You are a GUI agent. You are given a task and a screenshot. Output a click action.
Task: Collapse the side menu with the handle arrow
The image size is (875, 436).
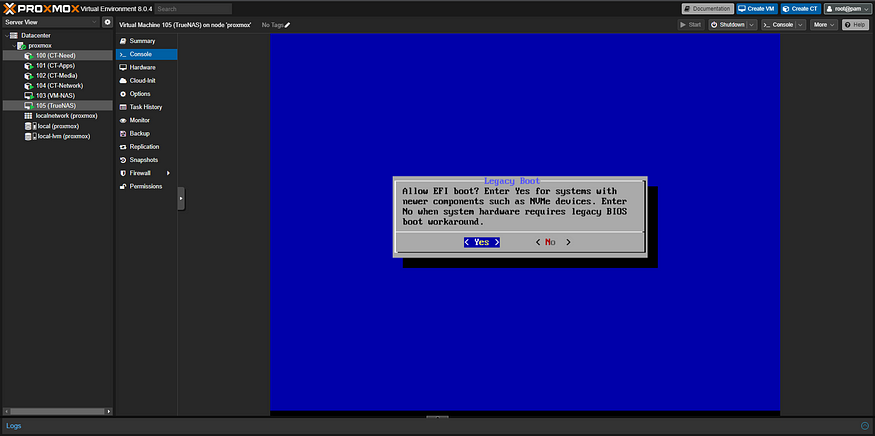click(181, 199)
